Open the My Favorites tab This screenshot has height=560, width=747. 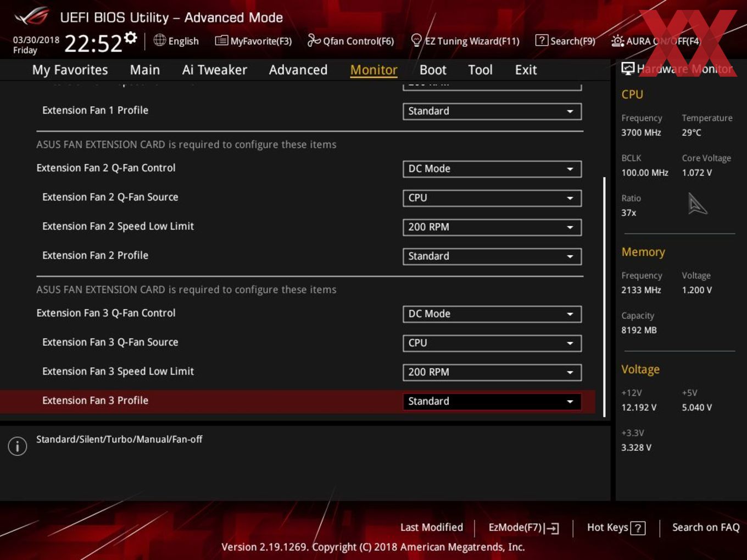point(70,70)
